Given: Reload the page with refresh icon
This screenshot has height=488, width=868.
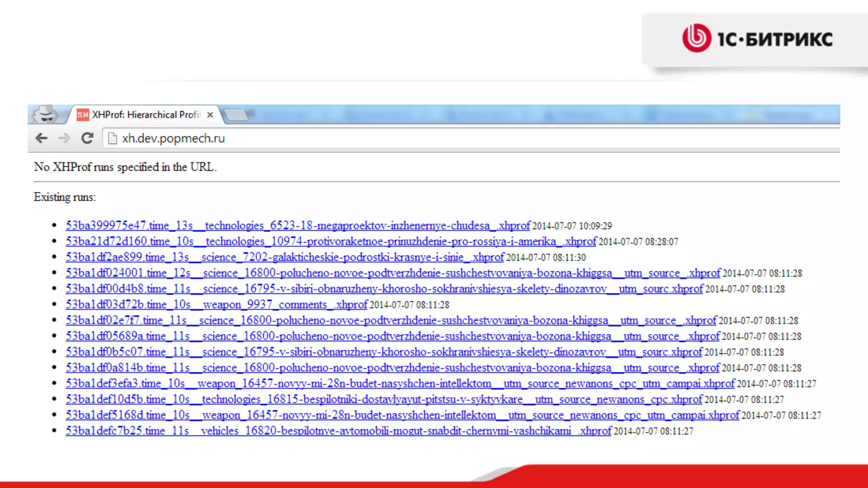Looking at the screenshot, I should [87, 138].
